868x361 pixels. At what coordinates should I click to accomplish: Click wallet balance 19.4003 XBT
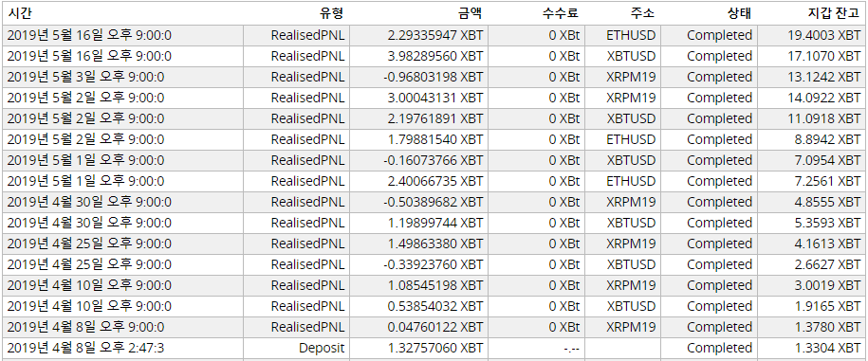[x=824, y=36]
